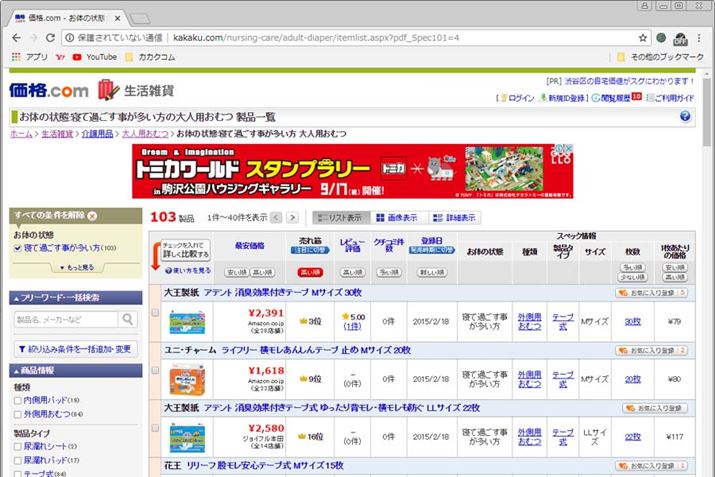Sort 1枚あたりの価格 by 安い順

675,268
